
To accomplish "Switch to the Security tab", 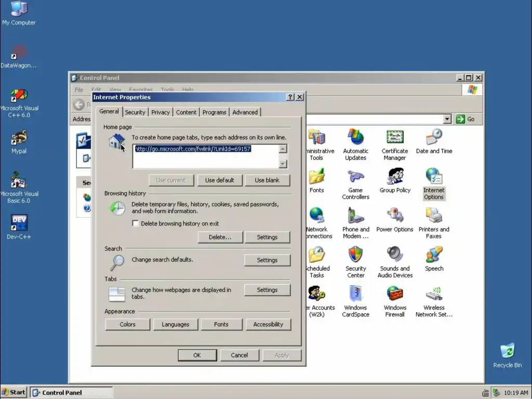I will [135, 112].
